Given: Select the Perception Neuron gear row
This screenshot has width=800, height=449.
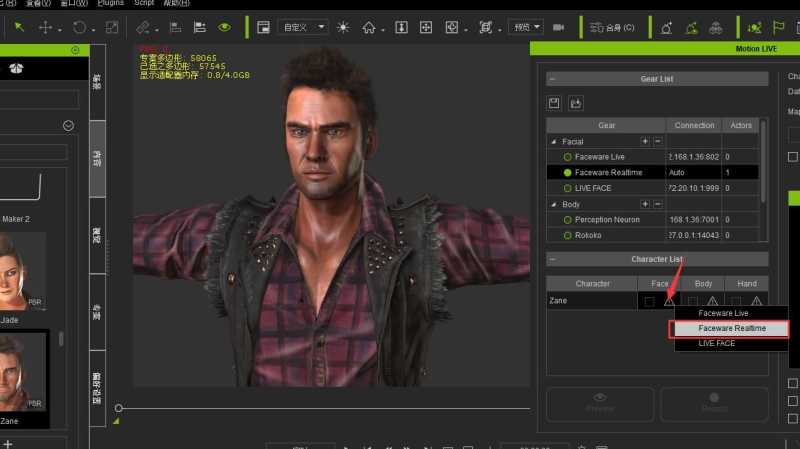Looking at the screenshot, I should tap(607, 219).
